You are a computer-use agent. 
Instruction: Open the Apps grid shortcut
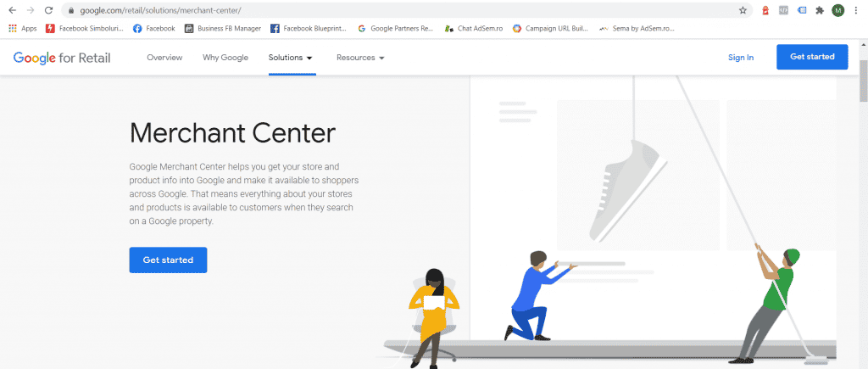22,28
